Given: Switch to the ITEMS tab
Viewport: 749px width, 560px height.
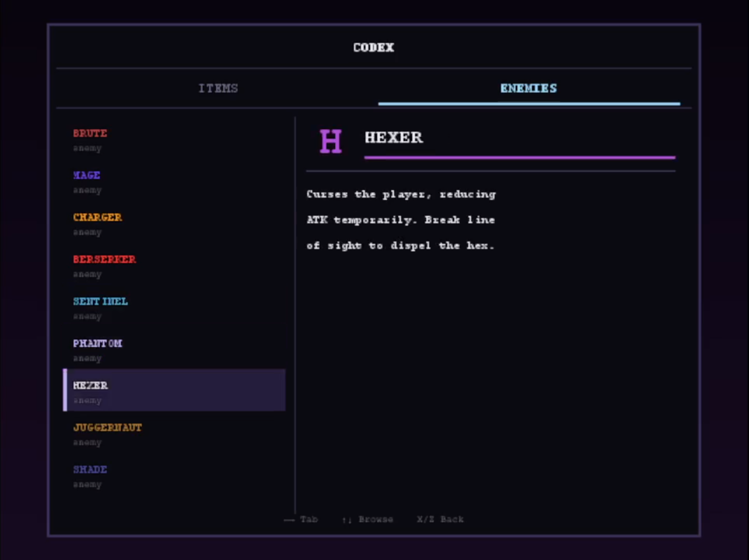Looking at the screenshot, I should (x=218, y=88).
